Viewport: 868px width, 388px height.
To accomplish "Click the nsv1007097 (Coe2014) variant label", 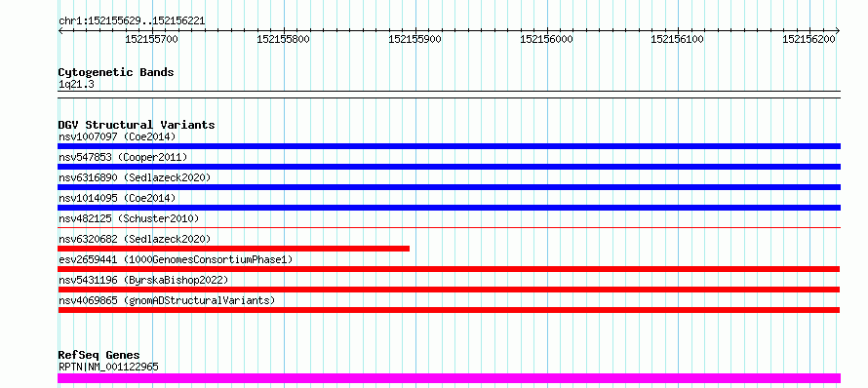I will [117, 136].
